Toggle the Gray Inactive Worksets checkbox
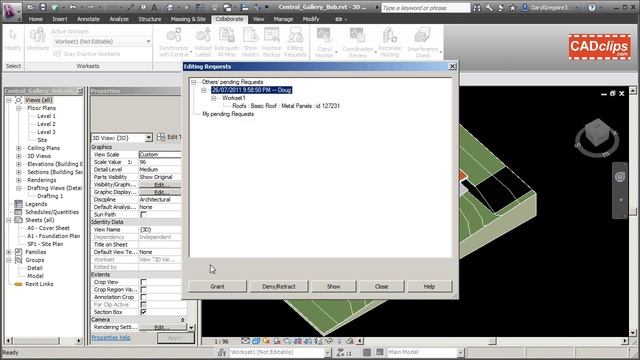The height and width of the screenshot is (360, 640). pyautogui.click(x=57, y=54)
